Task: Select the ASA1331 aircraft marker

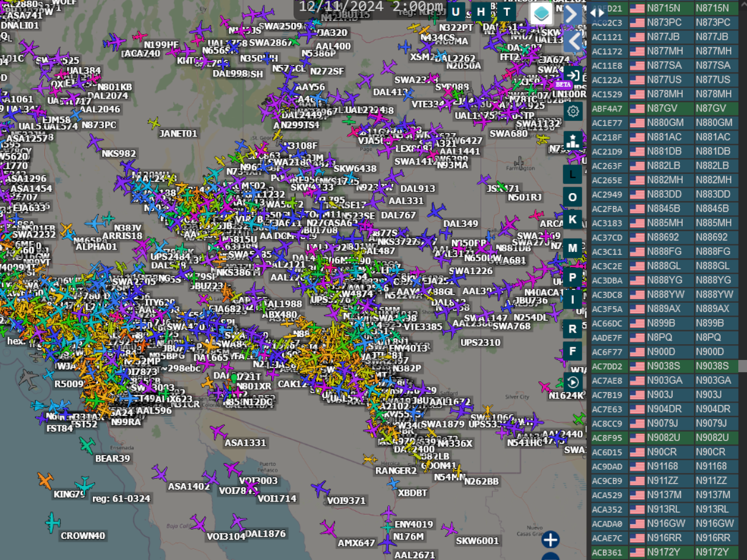Action: pyautogui.click(x=219, y=432)
